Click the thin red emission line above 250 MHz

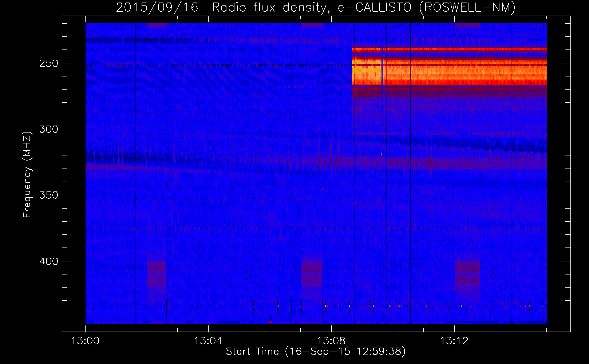[x=449, y=49]
